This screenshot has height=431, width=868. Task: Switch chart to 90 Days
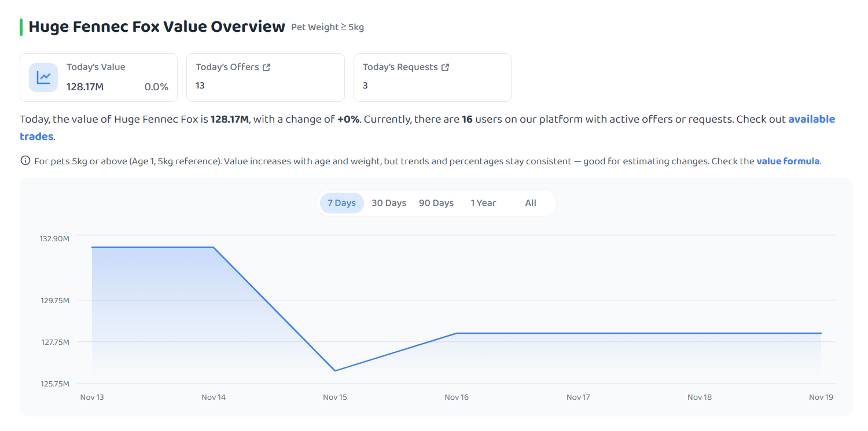tap(436, 203)
